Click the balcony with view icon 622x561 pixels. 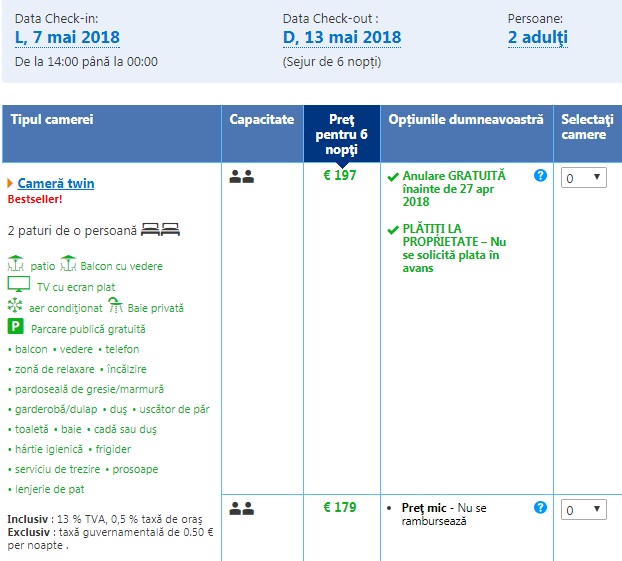tap(68, 265)
